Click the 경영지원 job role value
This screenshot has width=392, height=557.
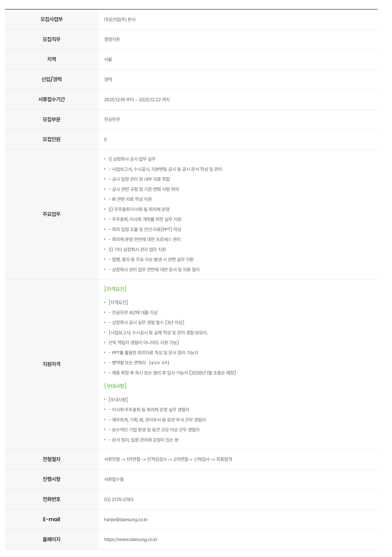pyautogui.click(x=112, y=39)
